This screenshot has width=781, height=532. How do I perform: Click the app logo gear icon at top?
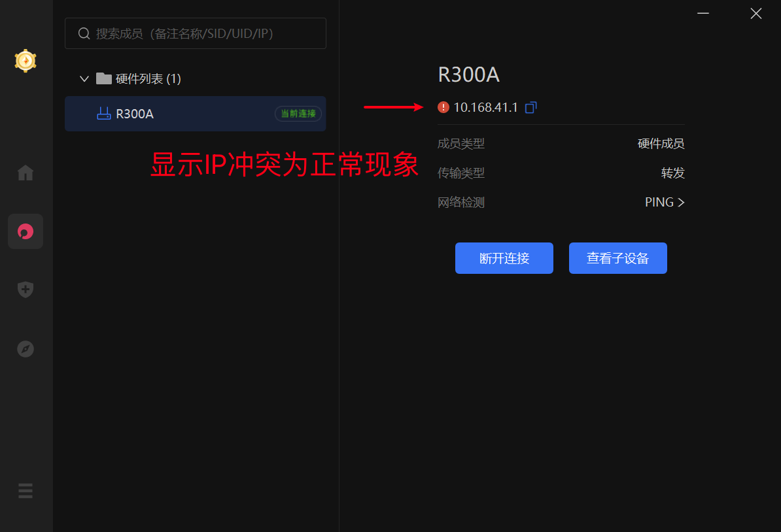[x=25, y=61]
